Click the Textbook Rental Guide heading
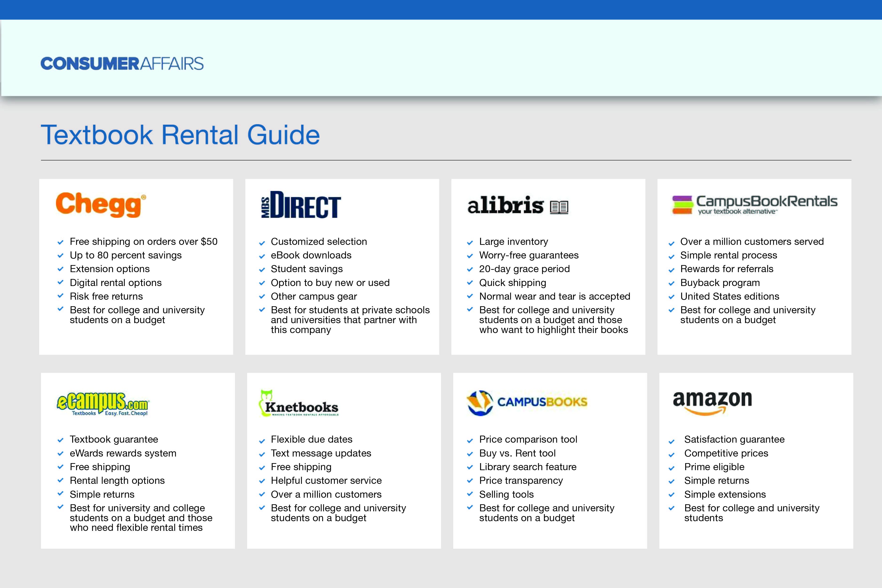The width and height of the screenshot is (882, 588). click(180, 135)
